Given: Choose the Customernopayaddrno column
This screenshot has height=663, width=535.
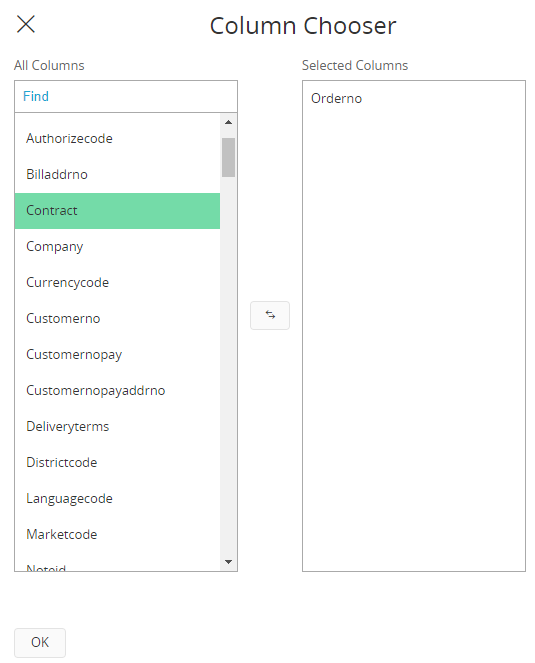Looking at the screenshot, I should (x=117, y=390).
